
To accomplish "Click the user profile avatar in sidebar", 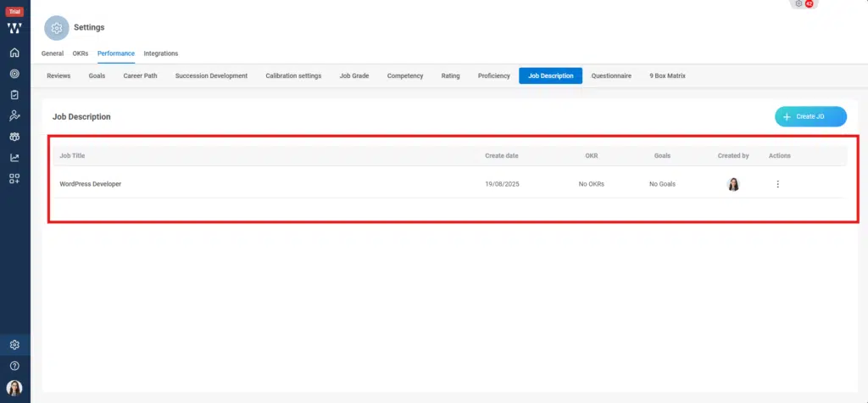I will point(15,388).
